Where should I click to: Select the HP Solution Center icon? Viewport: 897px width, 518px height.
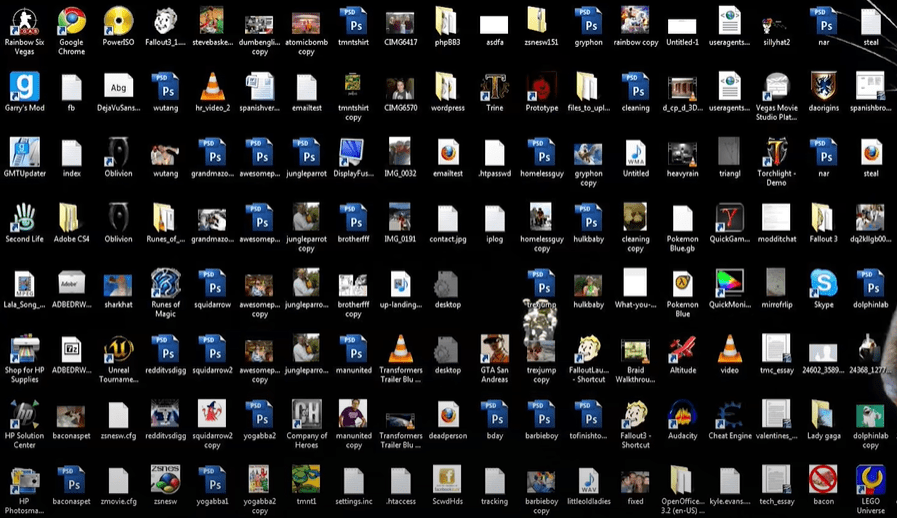[24, 414]
